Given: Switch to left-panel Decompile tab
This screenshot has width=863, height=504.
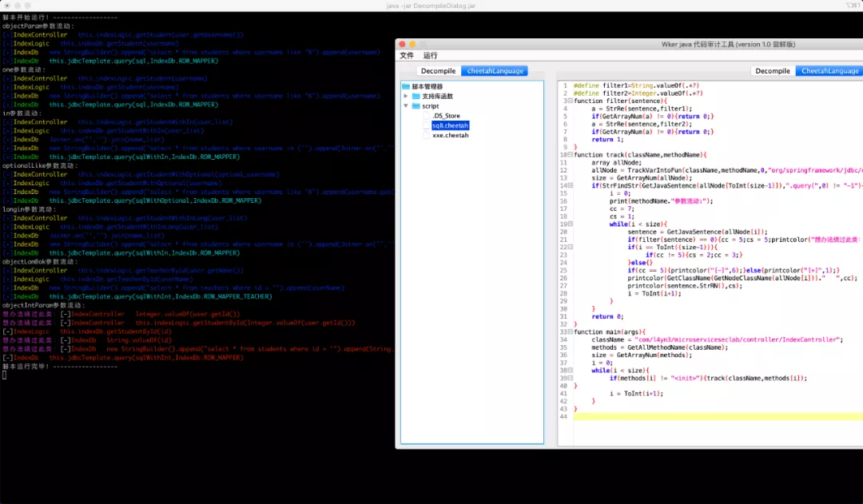Looking at the screenshot, I should pyautogui.click(x=438, y=71).
